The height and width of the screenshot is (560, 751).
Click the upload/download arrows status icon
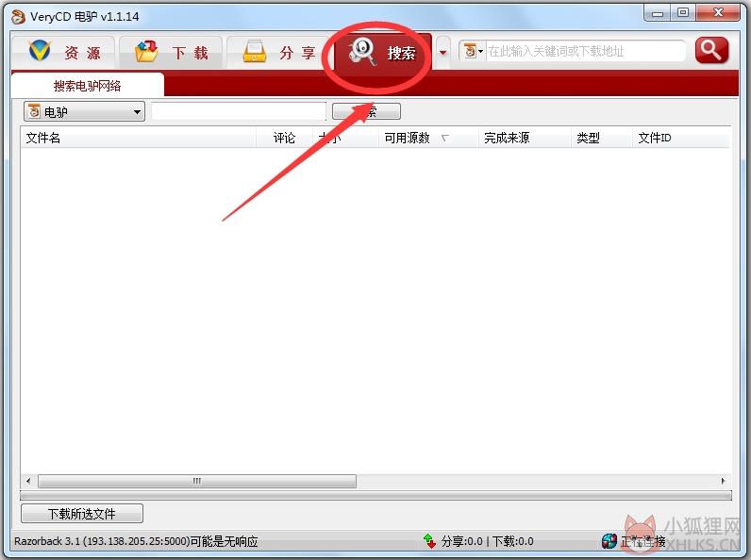(x=429, y=541)
